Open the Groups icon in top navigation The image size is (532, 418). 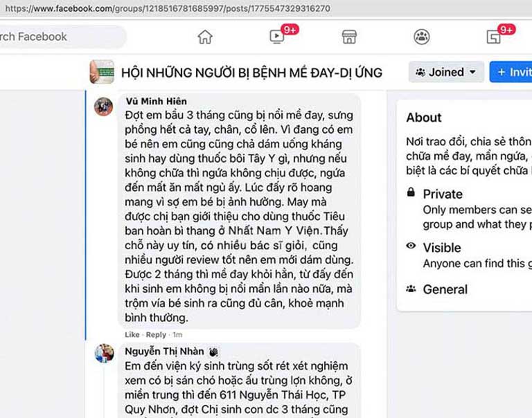[x=422, y=37]
